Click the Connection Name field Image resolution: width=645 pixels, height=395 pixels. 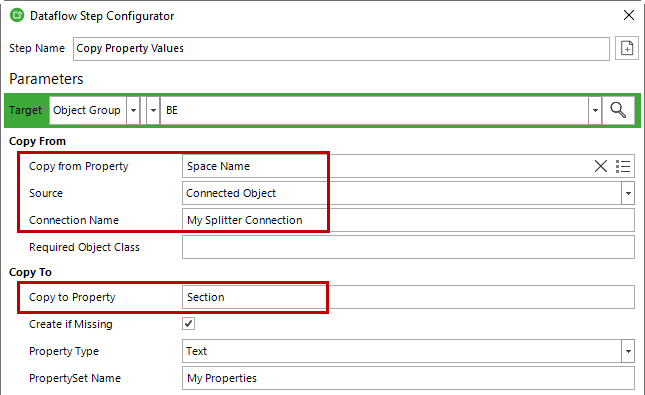click(x=408, y=220)
